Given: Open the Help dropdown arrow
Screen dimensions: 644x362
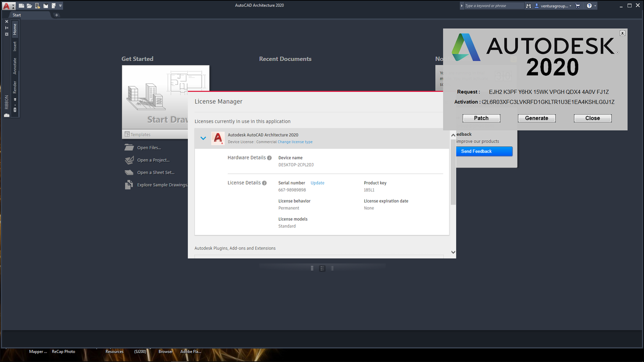Looking at the screenshot, I should 595,6.
